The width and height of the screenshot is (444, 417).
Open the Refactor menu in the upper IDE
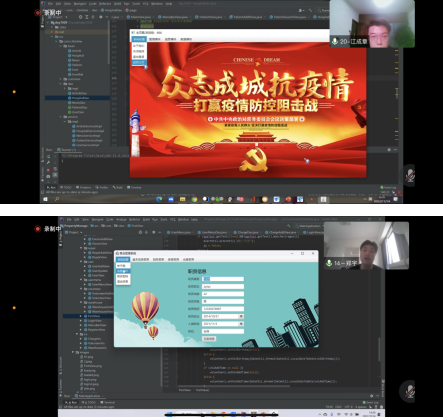(x=105, y=4)
